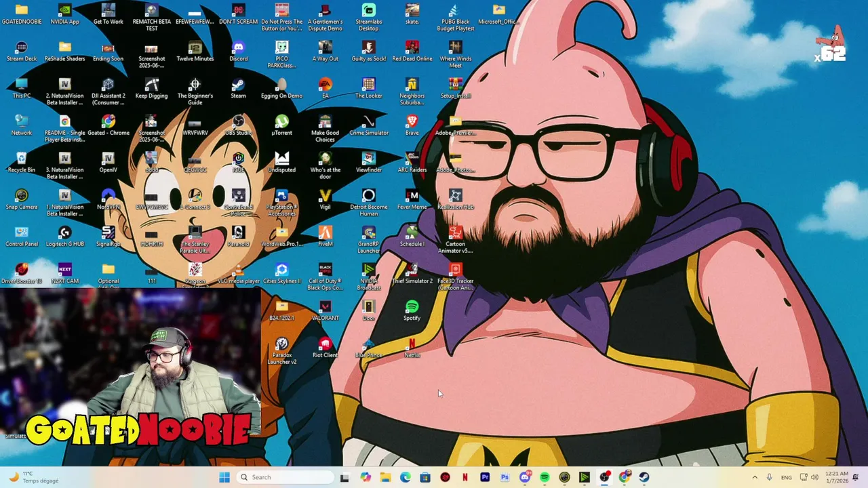
Task: Select the Goated - Chrome shortcut
Action: tap(108, 126)
